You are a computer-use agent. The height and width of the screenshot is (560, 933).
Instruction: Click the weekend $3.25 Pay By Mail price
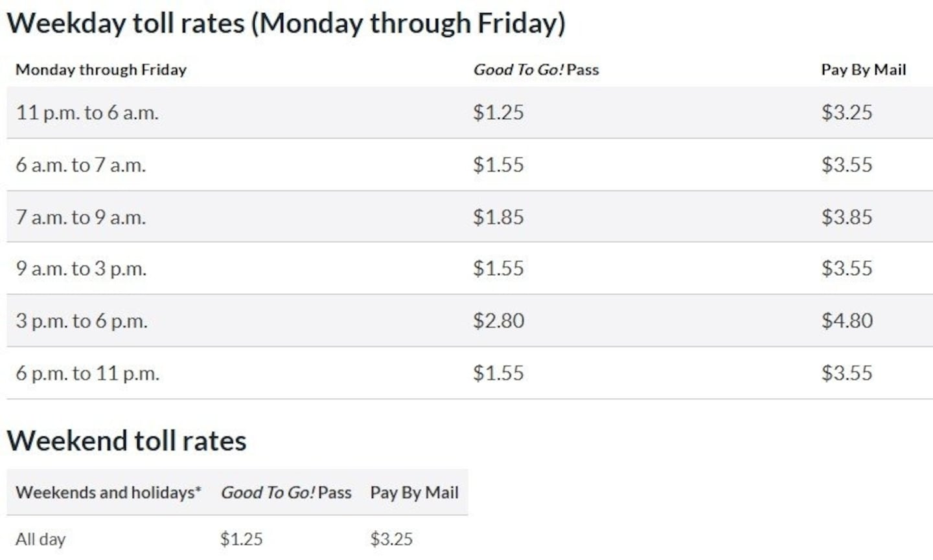[x=391, y=539]
